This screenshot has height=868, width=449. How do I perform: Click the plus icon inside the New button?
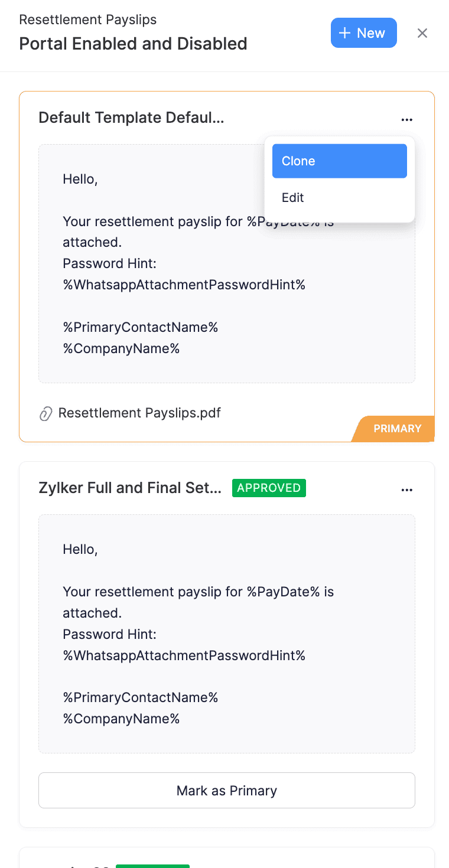pos(343,33)
